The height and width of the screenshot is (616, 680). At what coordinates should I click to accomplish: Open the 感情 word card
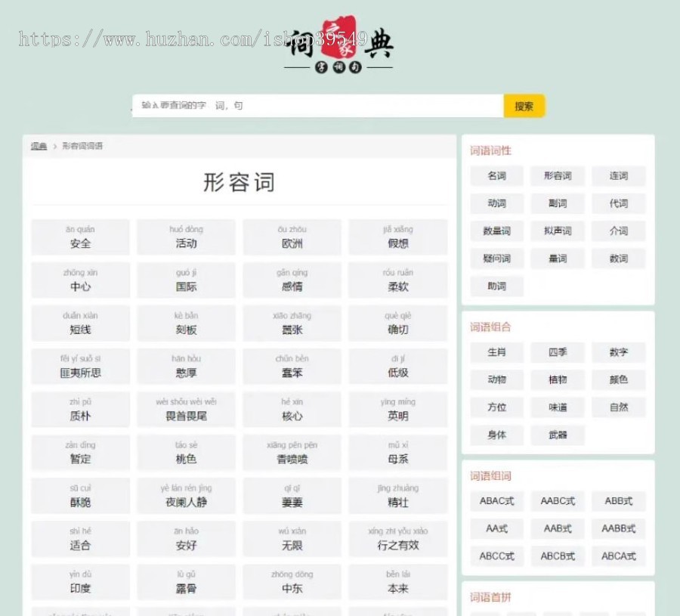[292, 280]
